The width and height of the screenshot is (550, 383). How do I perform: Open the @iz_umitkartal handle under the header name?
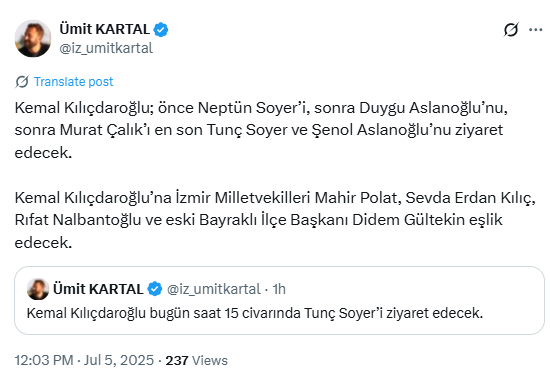[x=106, y=48]
